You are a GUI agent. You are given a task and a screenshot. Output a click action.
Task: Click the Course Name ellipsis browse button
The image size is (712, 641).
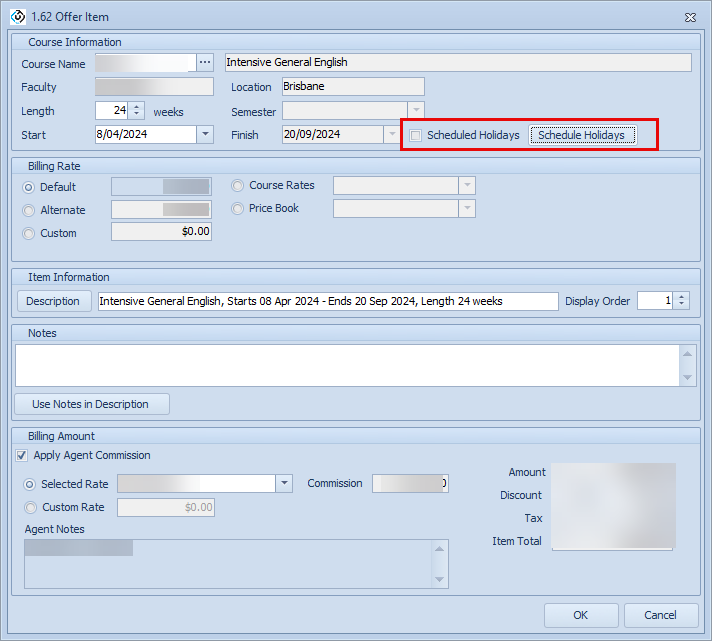click(205, 62)
